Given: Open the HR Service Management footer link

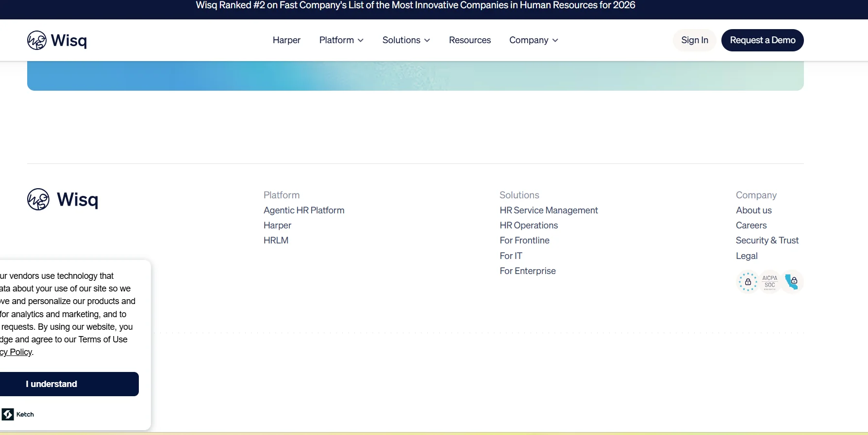Looking at the screenshot, I should (x=549, y=210).
